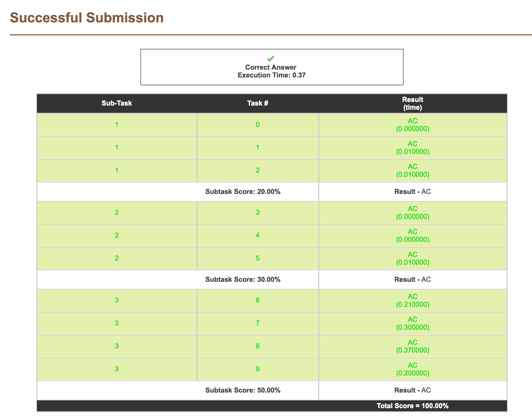
Task: Click the Task # column header
Action: [257, 103]
